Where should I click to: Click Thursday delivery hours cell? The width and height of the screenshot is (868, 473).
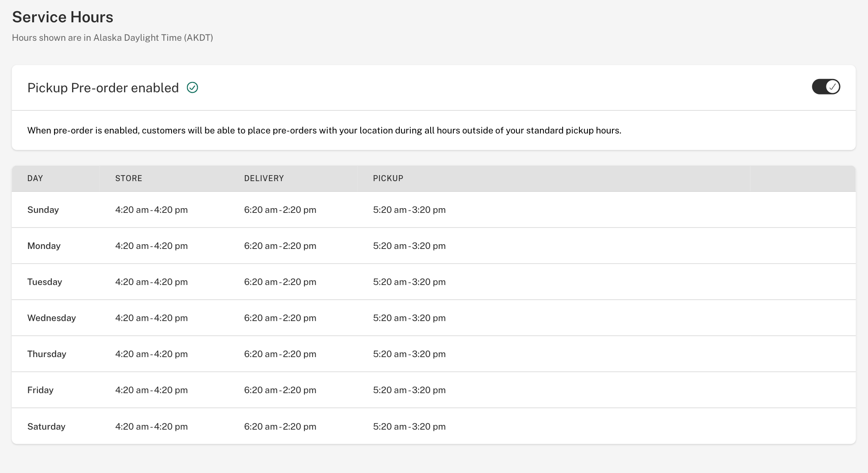pyautogui.click(x=280, y=354)
